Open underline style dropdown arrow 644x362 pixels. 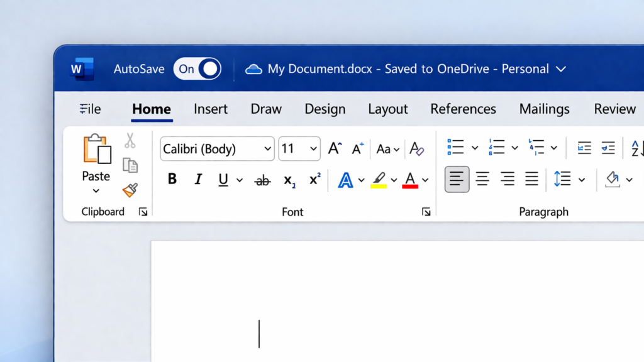click(240, 180)
